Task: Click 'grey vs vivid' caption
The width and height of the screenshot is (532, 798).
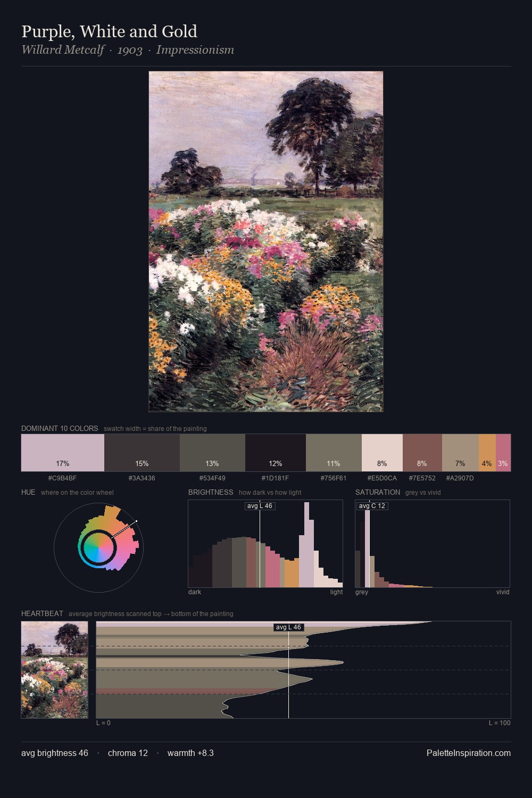Action: [x=423, y=493]
